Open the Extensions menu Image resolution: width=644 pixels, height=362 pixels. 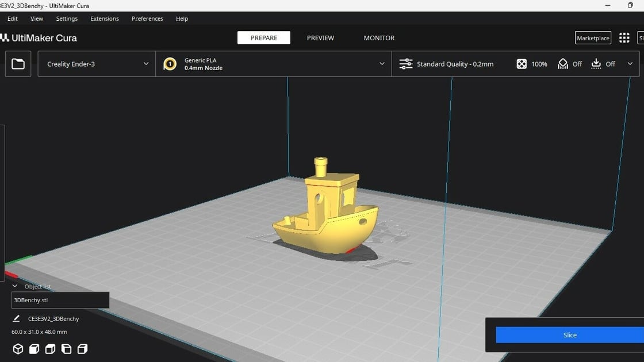105,18
